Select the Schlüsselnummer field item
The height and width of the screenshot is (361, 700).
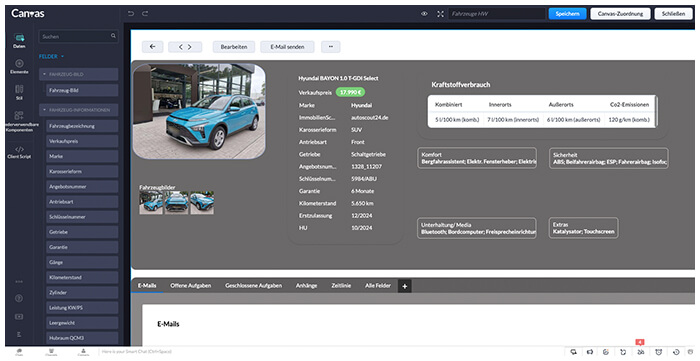coord(82,217)
